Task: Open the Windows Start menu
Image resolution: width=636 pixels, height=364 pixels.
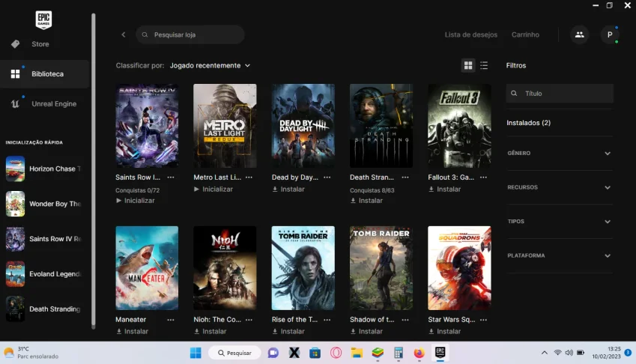Action: (196, 353)
